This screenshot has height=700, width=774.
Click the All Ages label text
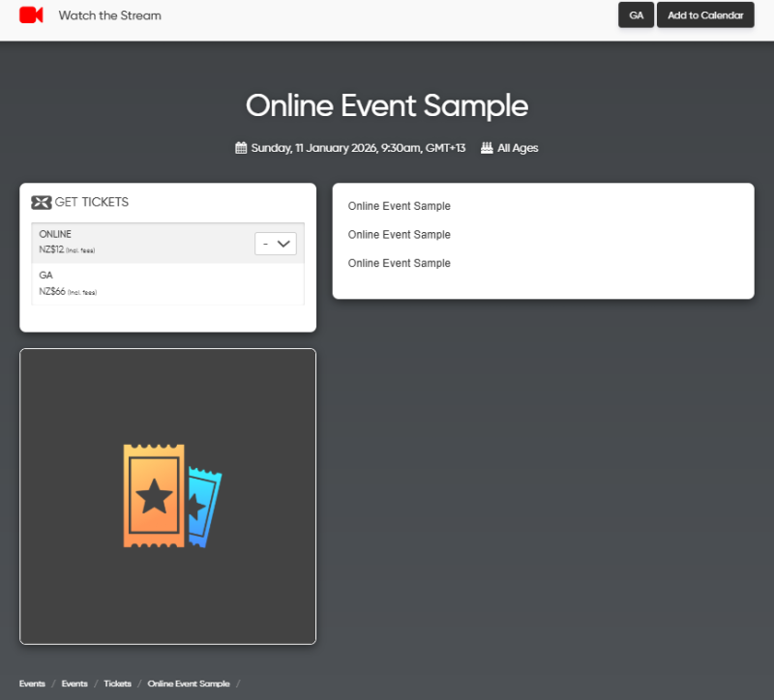coord(518,148)
